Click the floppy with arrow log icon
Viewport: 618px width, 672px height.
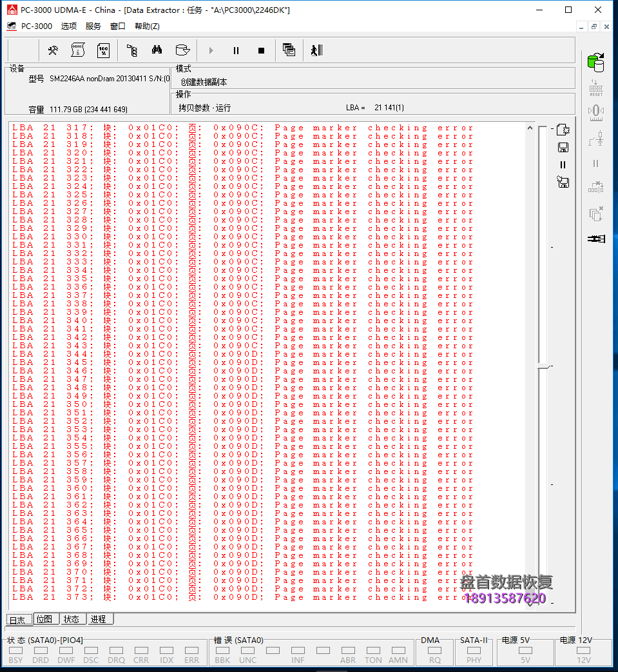pos(563,182)
